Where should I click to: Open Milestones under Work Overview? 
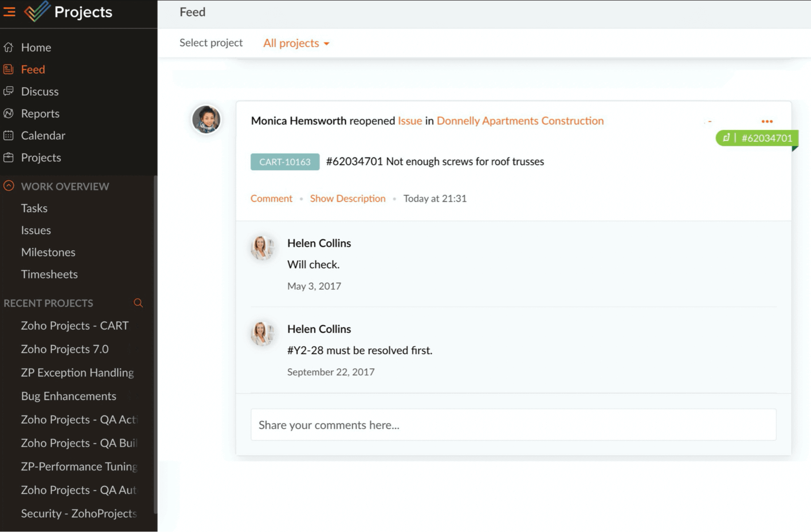coord(48,252)
